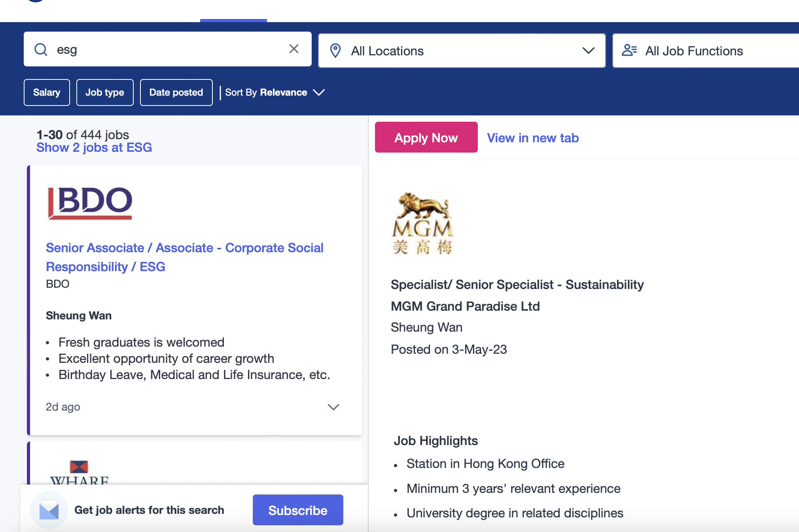Screen dimensions: 799x532
Task: Click the job alert envelope icon
Action: pos(49,510)
